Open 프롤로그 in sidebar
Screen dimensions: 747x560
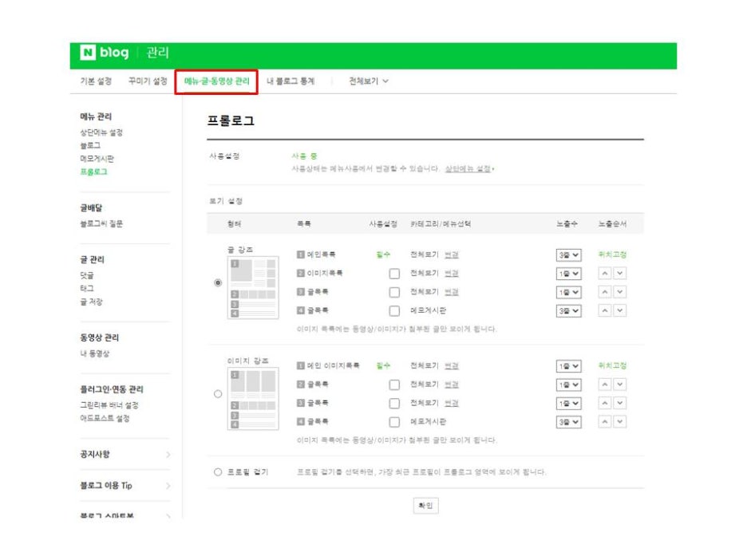93,172
